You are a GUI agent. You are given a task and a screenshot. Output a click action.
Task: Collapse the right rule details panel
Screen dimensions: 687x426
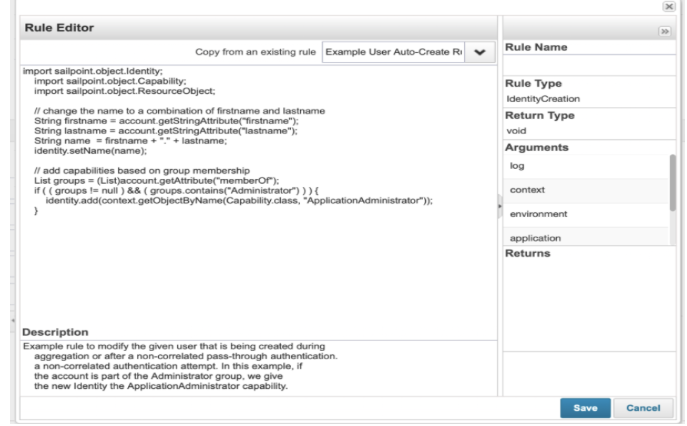pyautogui.click(x=665, y=32)
